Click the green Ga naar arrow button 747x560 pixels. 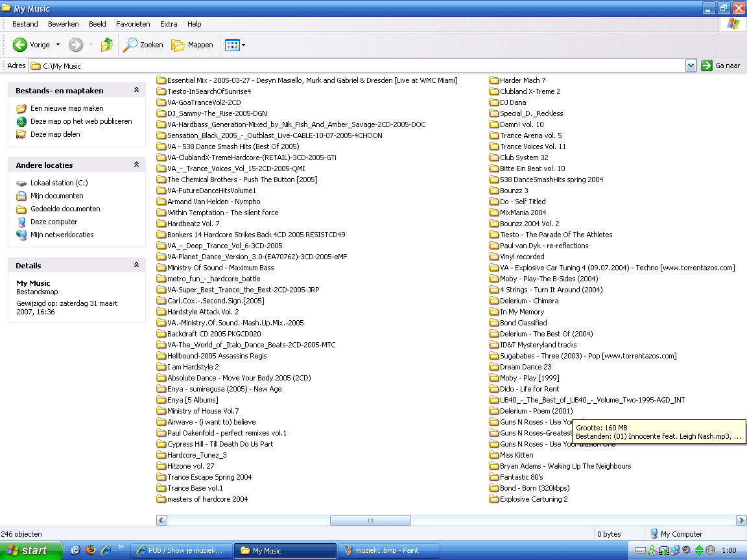click(707, 65)
